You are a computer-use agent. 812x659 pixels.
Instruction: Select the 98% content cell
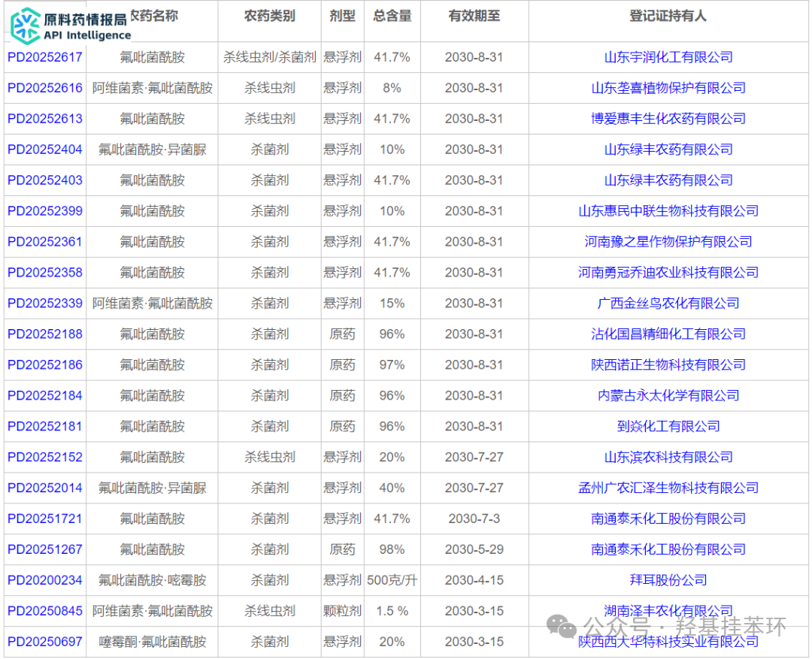pos(392,549)
